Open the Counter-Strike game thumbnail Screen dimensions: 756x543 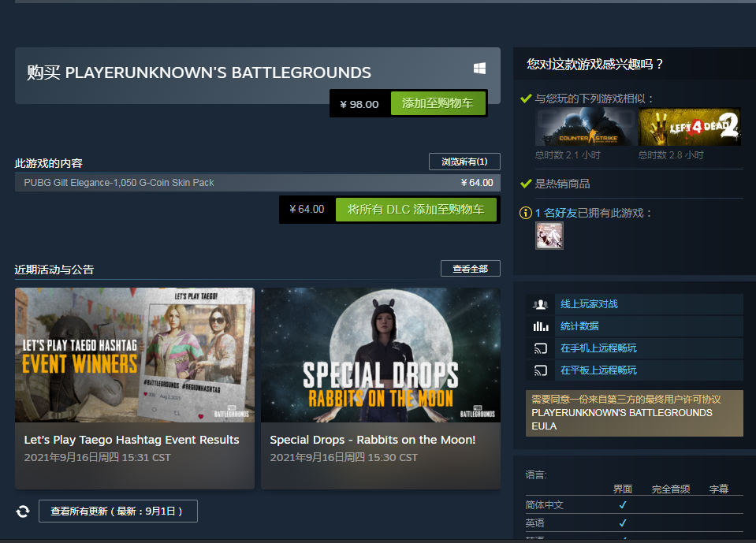pyautogui.click(x=586, y=127)
